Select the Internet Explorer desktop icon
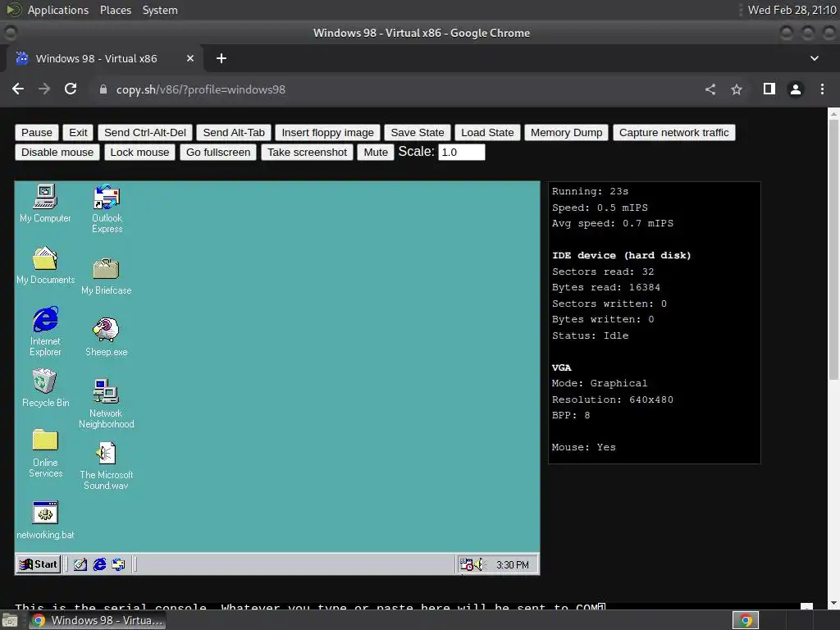 (45, 331)
